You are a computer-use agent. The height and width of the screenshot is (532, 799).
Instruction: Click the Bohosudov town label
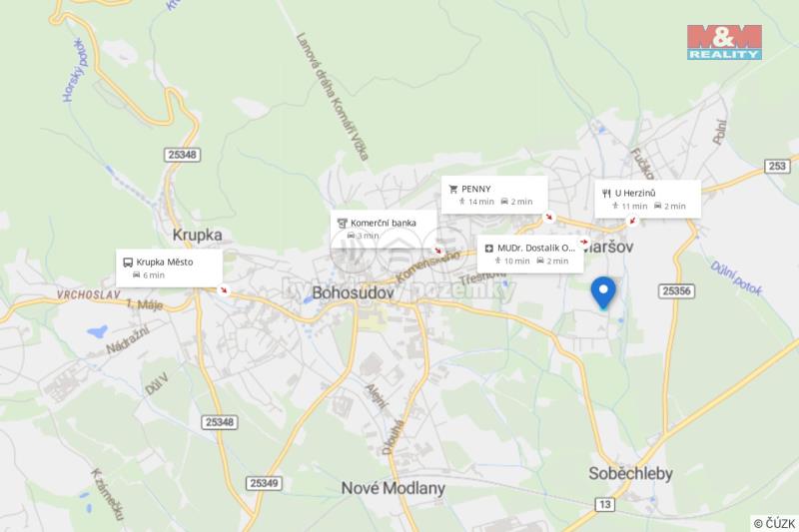coord(354,292)
